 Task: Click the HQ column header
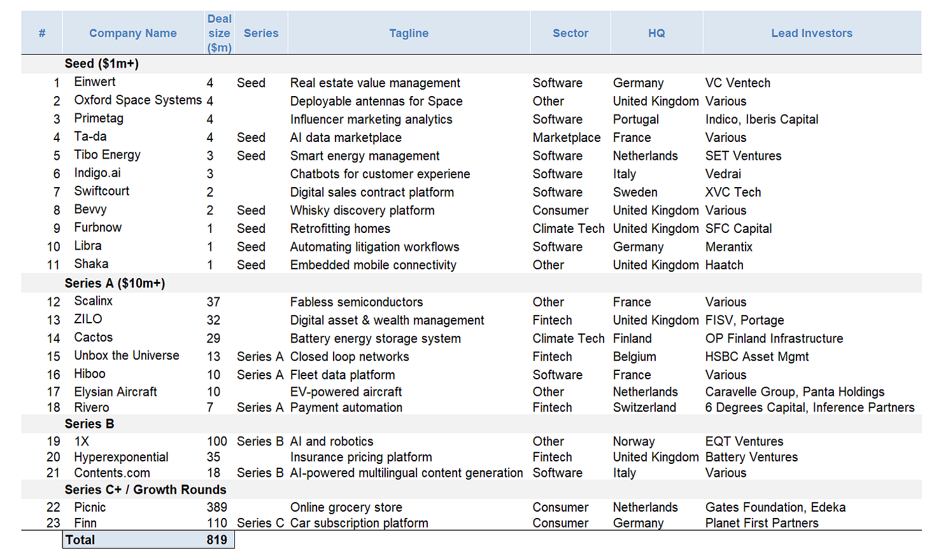[656, 33]
